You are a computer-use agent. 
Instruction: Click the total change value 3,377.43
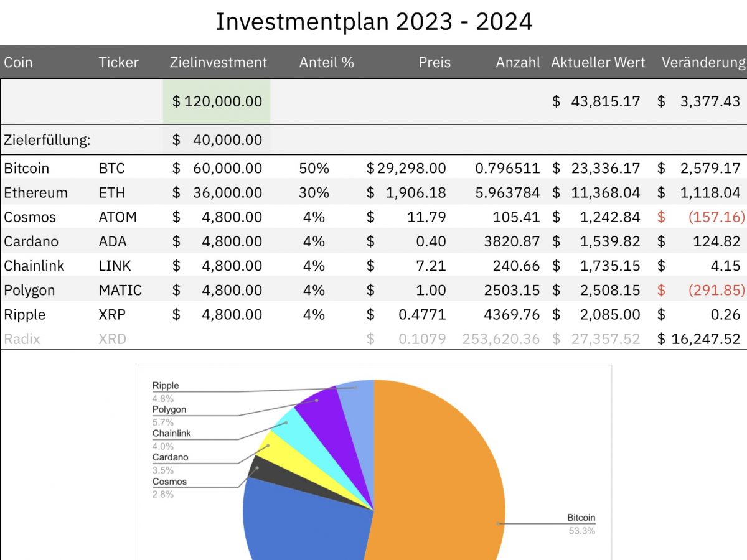(699, 101)
